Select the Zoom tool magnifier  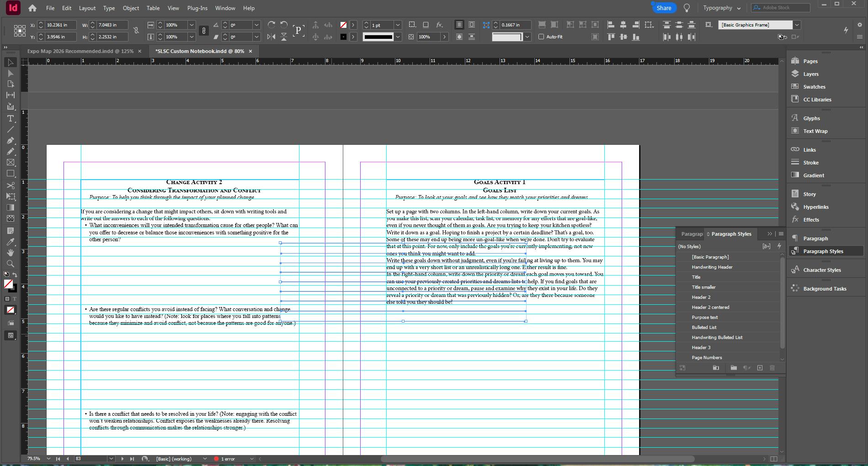[11, 264]
